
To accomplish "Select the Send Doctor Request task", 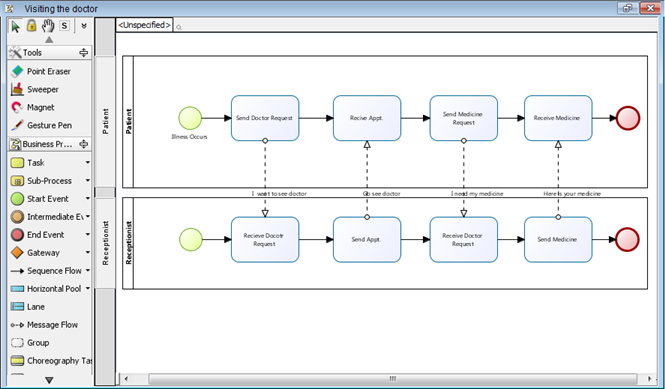I will [x=265, y=118].
